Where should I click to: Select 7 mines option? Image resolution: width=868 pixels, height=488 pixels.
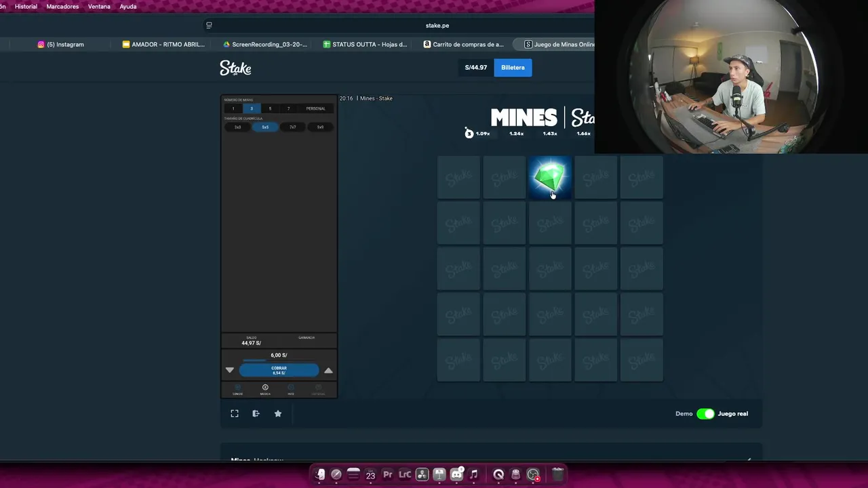tap(288, 108)
